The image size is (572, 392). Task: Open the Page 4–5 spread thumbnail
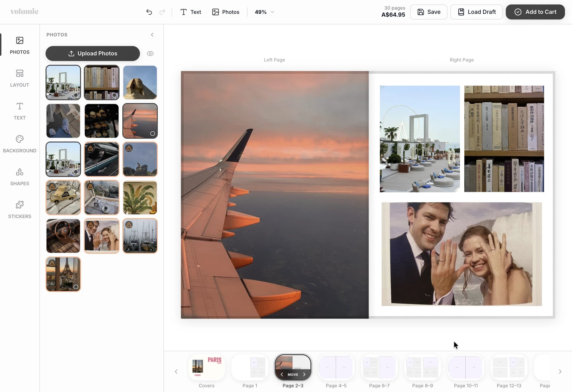[336, 367]
